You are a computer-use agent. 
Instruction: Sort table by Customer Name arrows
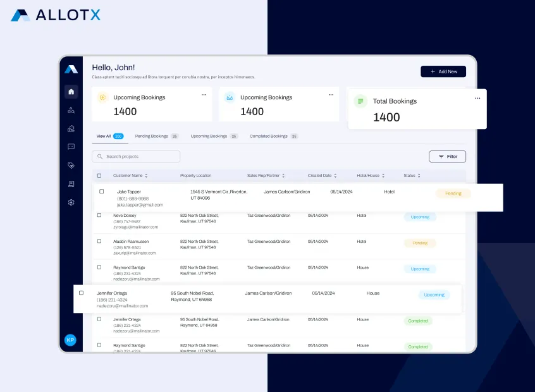point(147,176)
